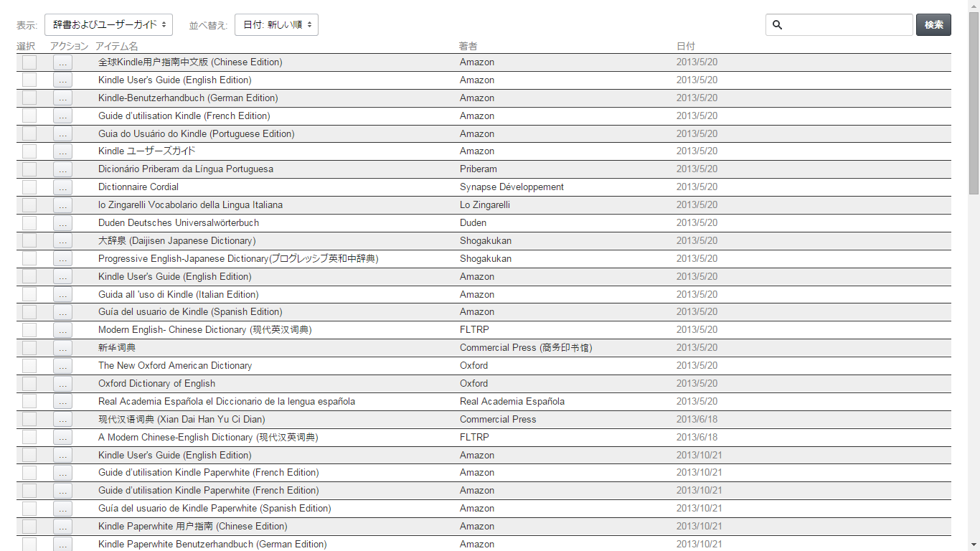The image size is (980, 551).
Task: Check the Dictionnaire Cordial row checkbox
Action: point(29,187)
